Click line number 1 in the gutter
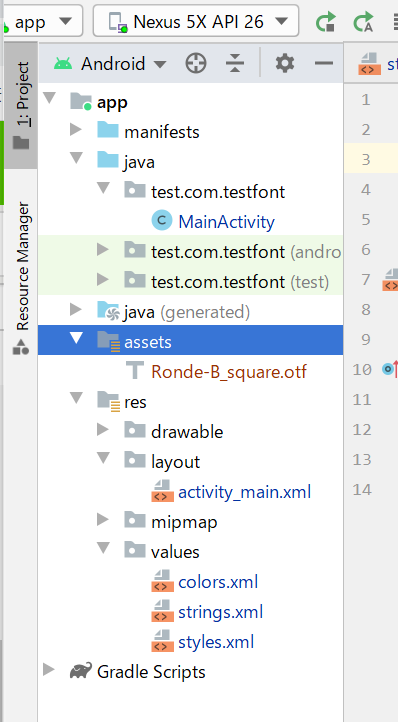This screenshot has width=398, height=722. [366, 99]
